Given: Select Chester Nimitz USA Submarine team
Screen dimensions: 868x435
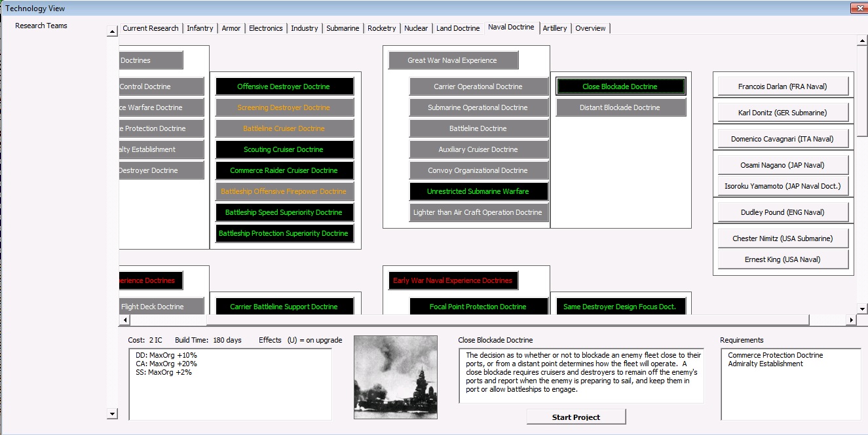Looking at the screenshot, I should [782, 238].
